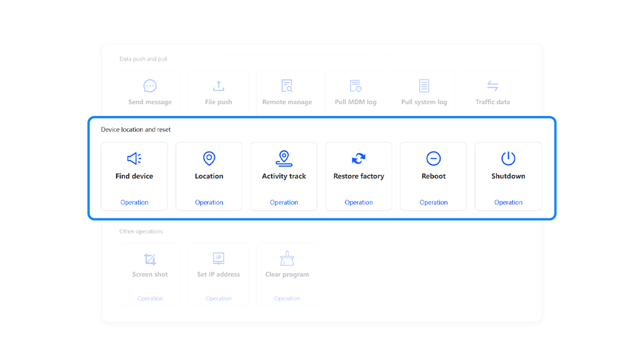Click the Set IP address monitor icon
644x363 pixels.
coord(218,258)
